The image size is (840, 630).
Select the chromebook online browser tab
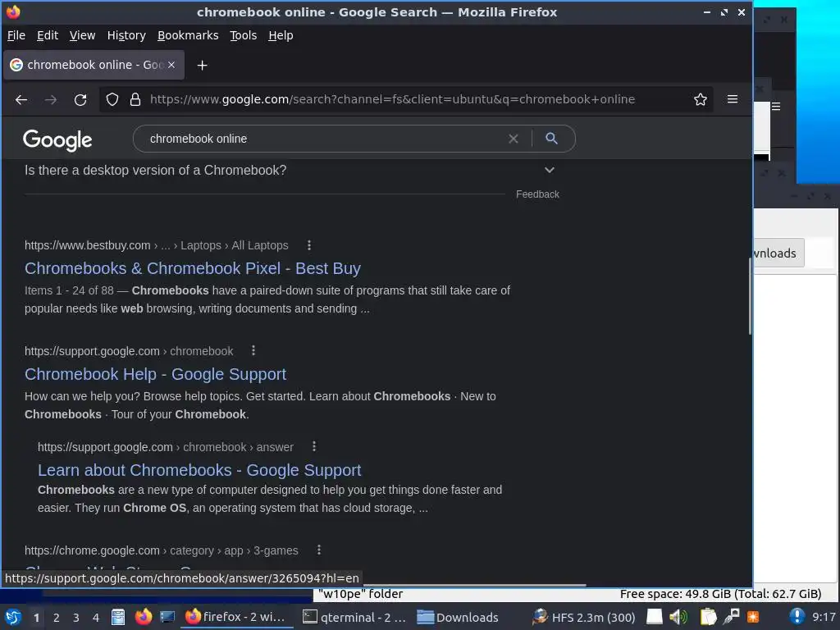(94, 65)
